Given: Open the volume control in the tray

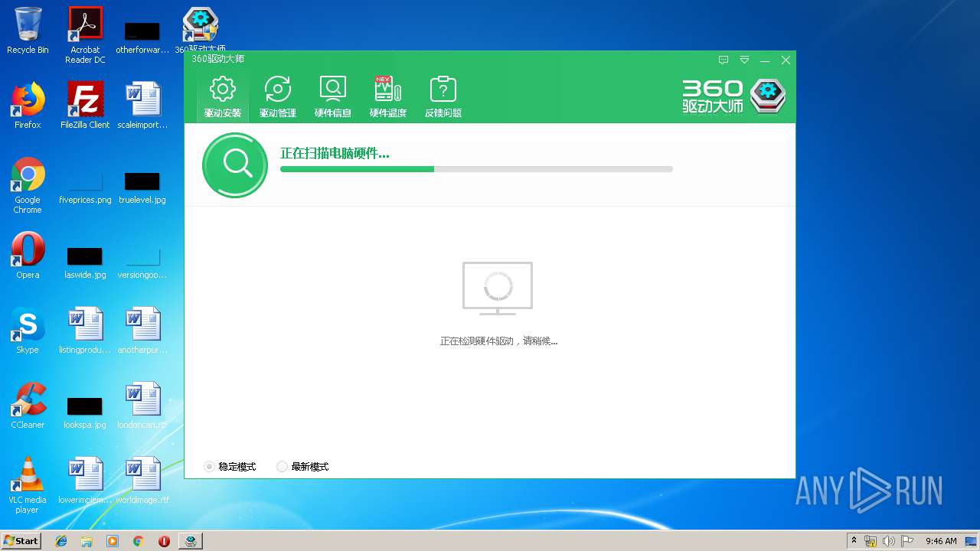Looking at the screenshot, I should coord(889,541).
